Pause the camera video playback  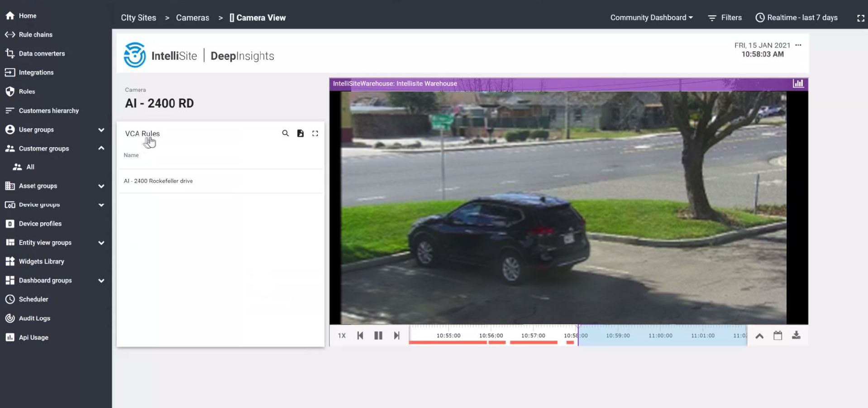pyautogui.click(x=378, y=336)
